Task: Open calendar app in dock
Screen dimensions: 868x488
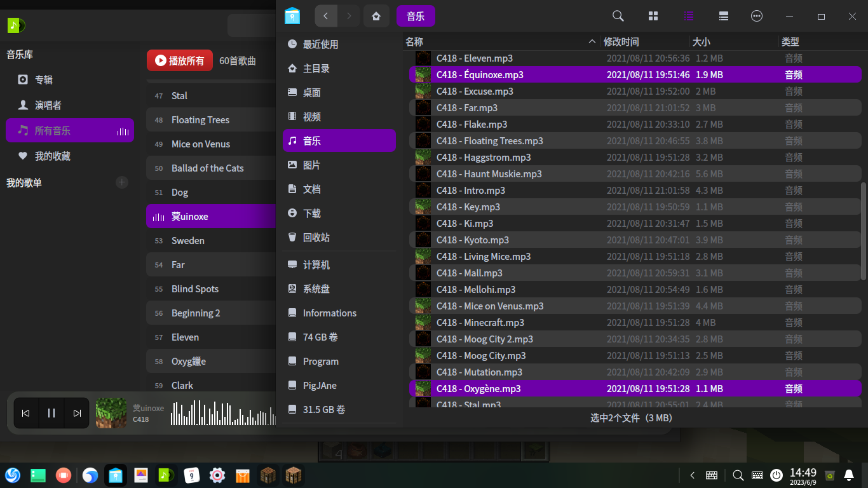Action: 192,475
